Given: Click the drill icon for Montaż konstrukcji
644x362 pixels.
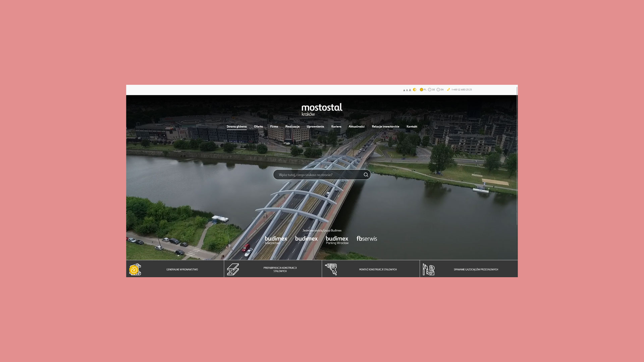Looking at the screenshot, I should (331, 269).
